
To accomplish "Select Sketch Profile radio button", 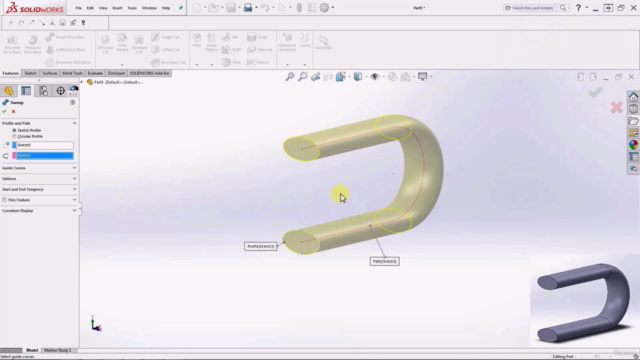I will click(14, 130).
